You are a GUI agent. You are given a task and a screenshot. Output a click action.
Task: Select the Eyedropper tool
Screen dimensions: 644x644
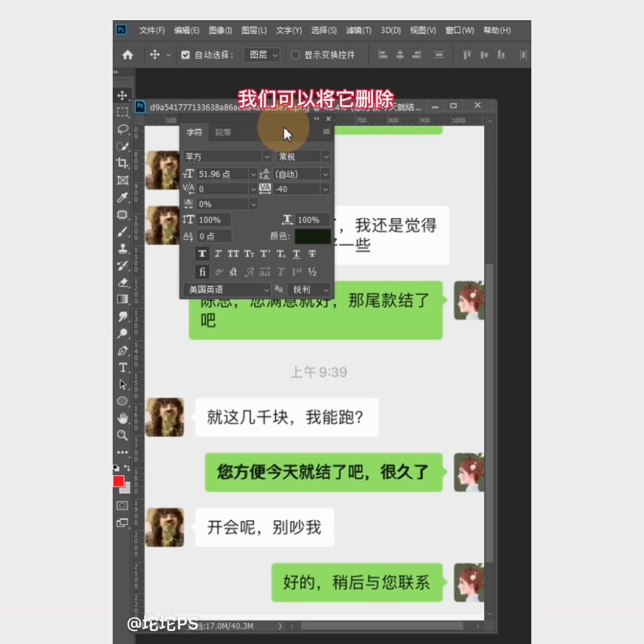pos(122,197)
